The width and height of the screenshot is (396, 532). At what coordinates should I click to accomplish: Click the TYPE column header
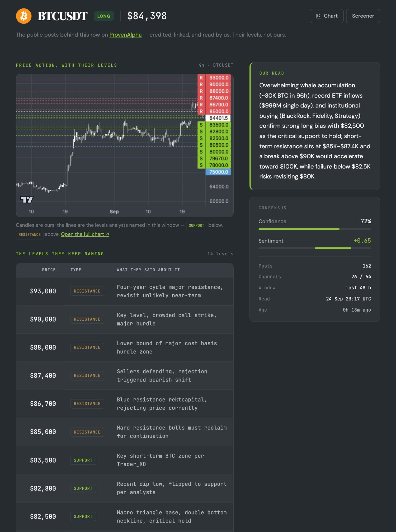pos(76,270)
